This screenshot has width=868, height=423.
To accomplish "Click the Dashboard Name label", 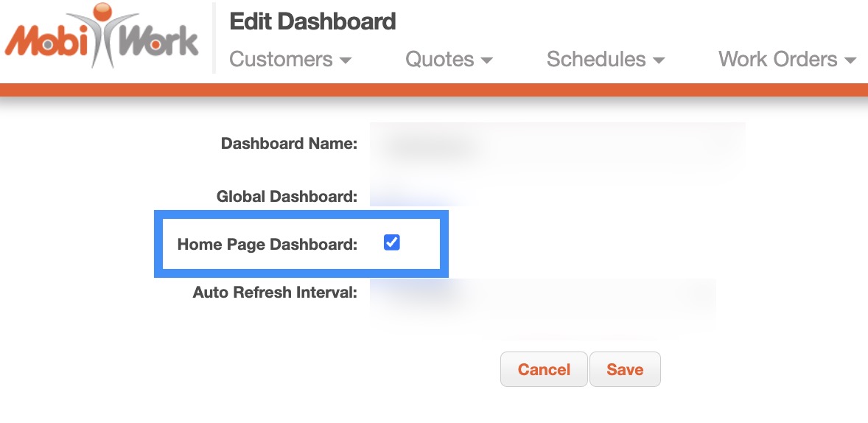I will (289, 144).
